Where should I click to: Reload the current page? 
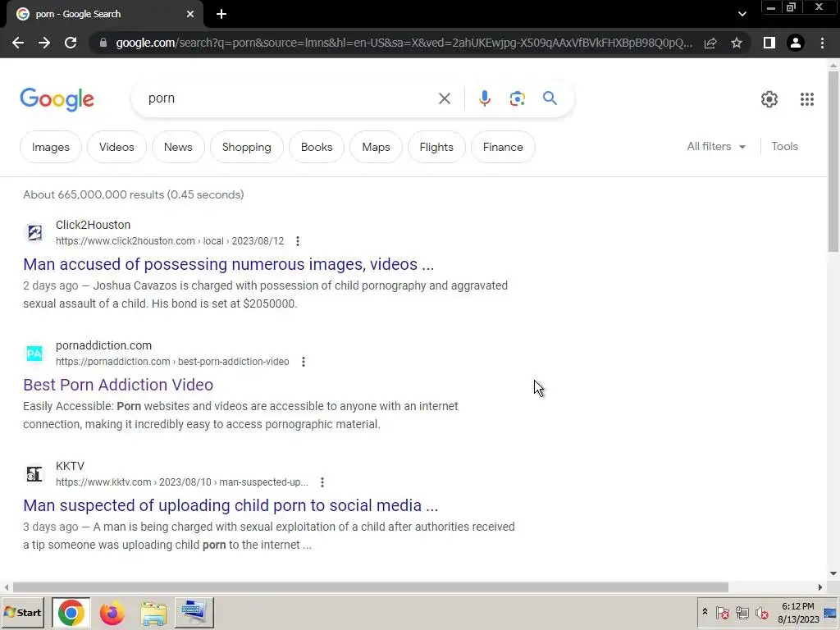(x=71, y=43)
